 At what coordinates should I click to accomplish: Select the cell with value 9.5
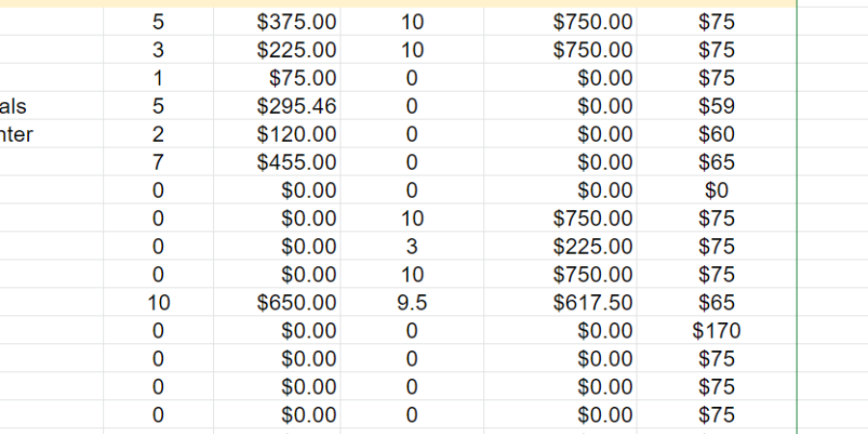(412, 303)
